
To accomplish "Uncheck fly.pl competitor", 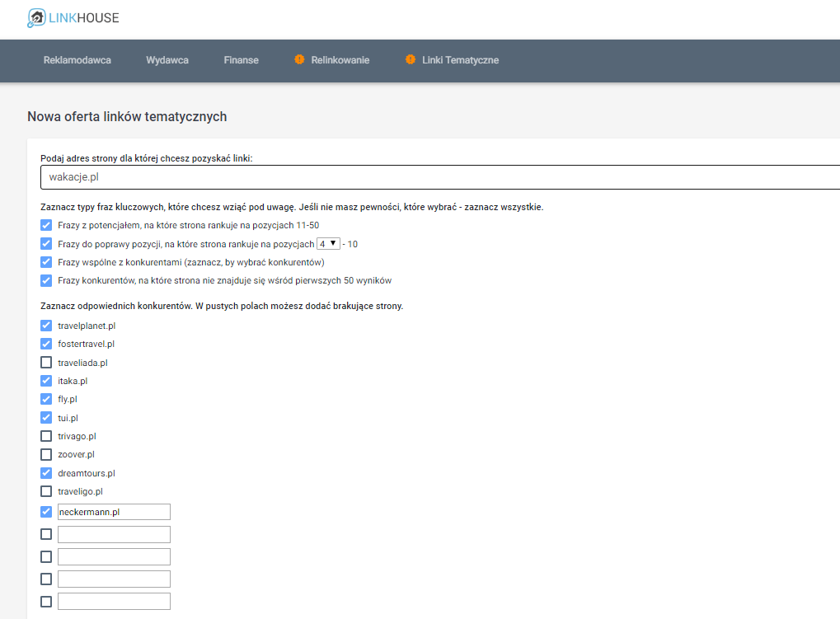I will tap(46, 399).
